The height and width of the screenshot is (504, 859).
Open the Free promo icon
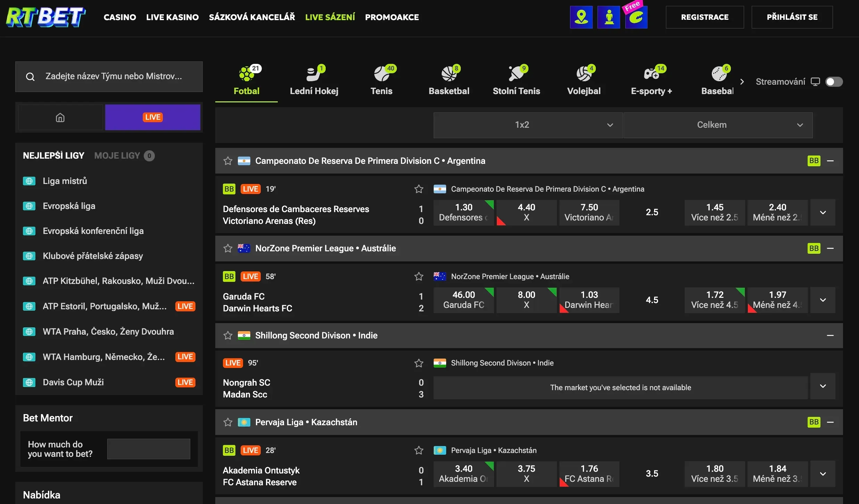pos(636,16)
